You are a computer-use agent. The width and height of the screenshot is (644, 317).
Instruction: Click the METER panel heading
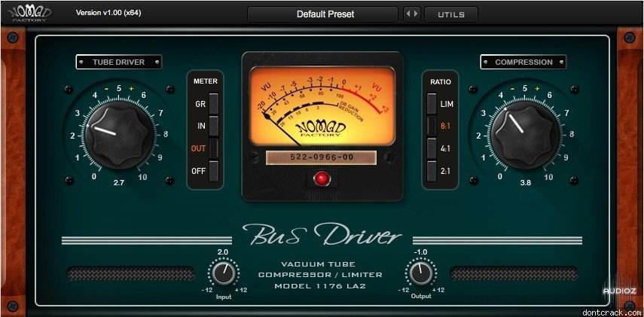(x=206, y=81)
